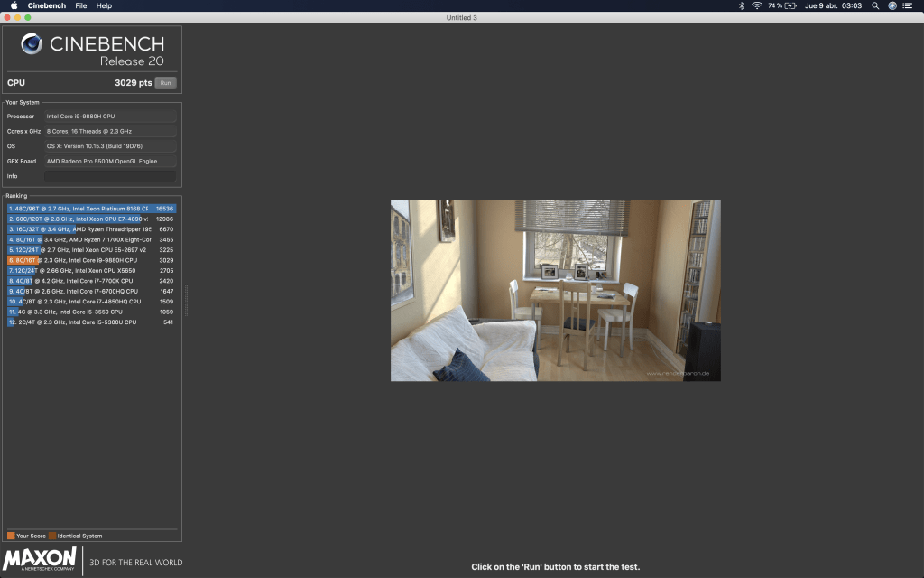Image resolution: width=924 pixels, height=578 pixels.
Task: Click the Cinebench sphere logo icon
Action: [32, 44]
